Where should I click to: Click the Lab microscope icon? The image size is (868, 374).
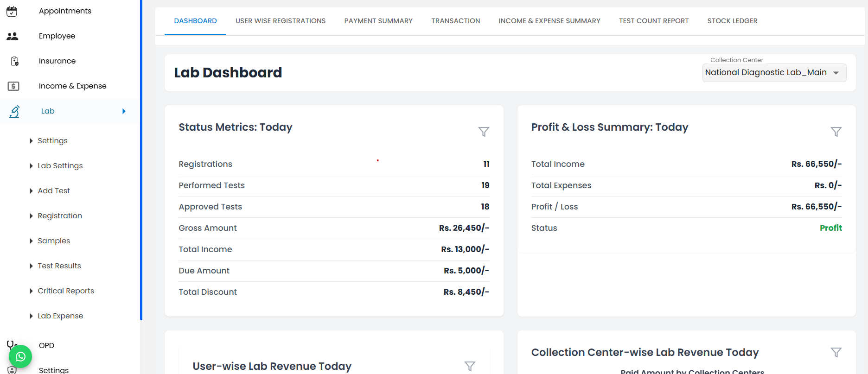click(x=14, y=111)
